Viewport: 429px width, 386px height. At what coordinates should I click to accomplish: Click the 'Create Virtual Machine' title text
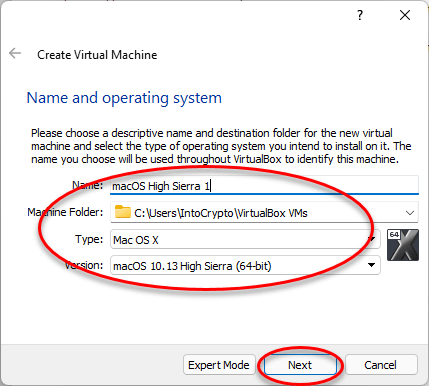click(x=97, y=55)
